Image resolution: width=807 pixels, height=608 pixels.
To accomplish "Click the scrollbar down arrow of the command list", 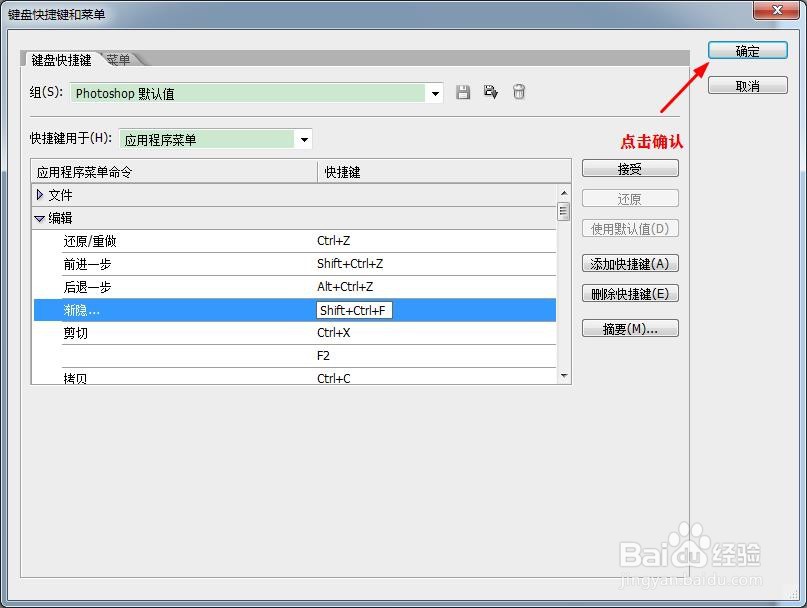I will [562, 374].
